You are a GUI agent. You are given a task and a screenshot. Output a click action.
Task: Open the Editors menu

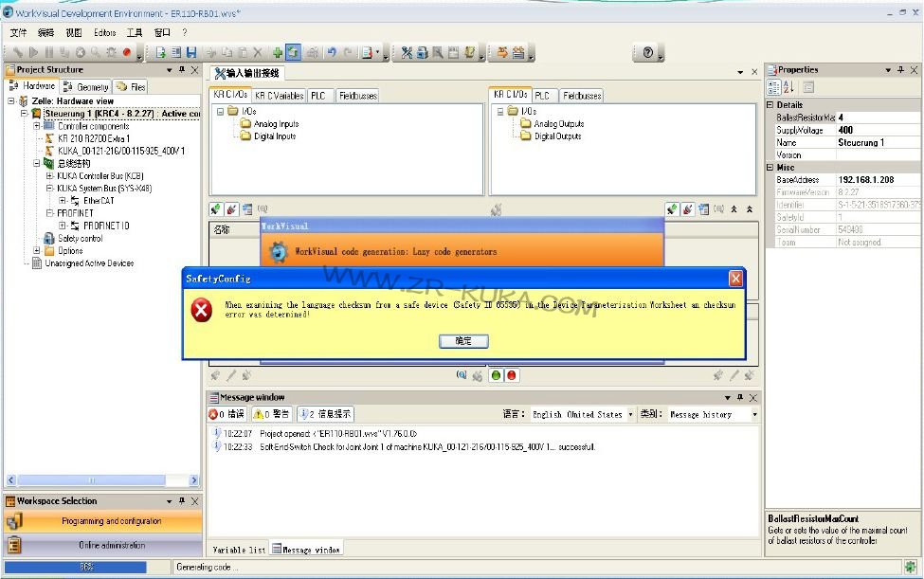point(104,32)
